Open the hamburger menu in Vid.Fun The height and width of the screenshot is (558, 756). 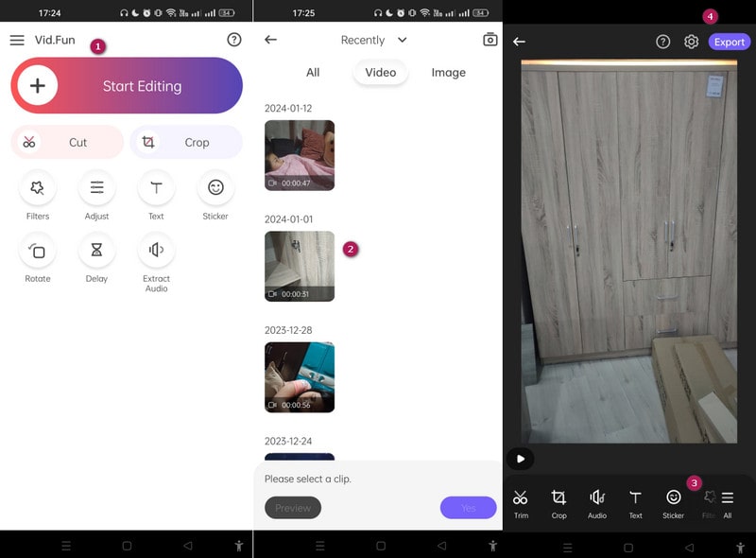point(17,40)
